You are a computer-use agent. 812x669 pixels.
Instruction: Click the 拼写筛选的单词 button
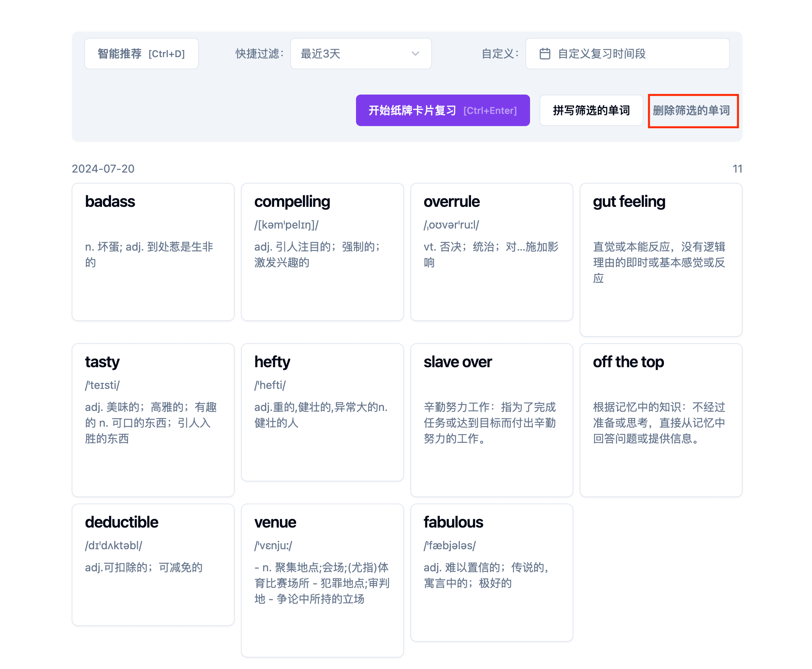591,110
